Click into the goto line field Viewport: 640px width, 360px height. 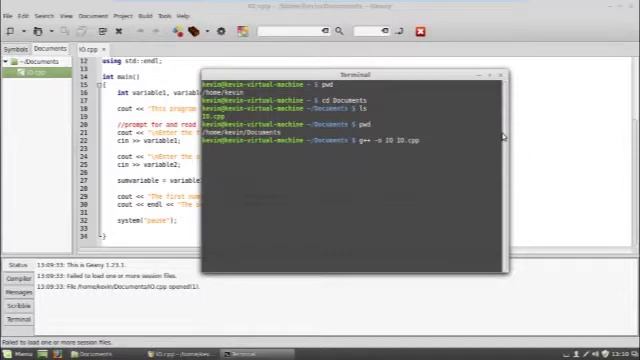click(x=368, y=31)
